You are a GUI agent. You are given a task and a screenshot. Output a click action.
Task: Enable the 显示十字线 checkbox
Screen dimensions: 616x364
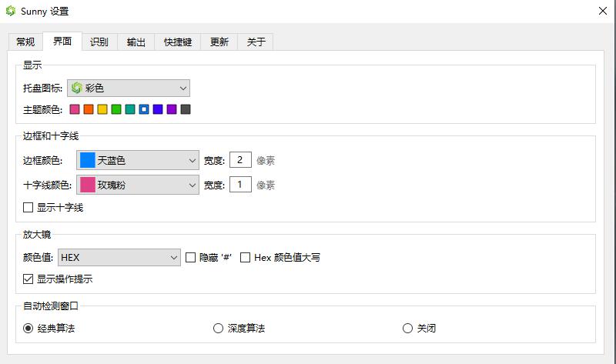(28, 207)
